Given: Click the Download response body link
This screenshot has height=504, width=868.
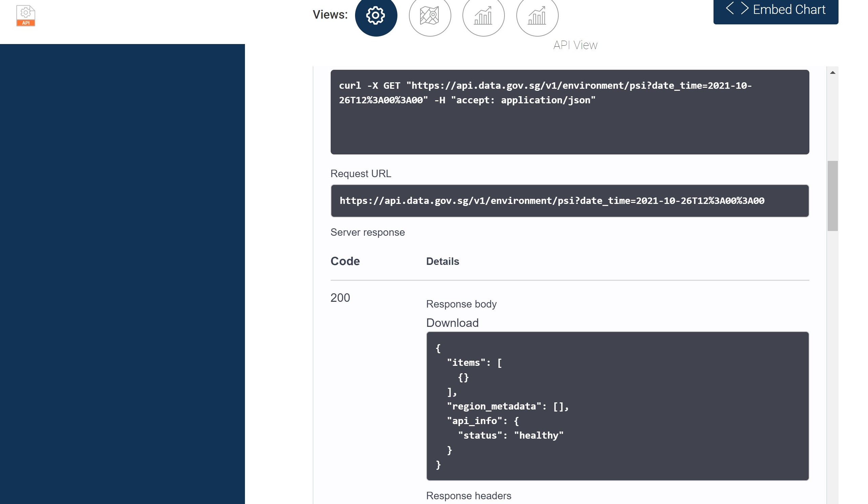Looking at the screenshot, I should pos(453,323).
